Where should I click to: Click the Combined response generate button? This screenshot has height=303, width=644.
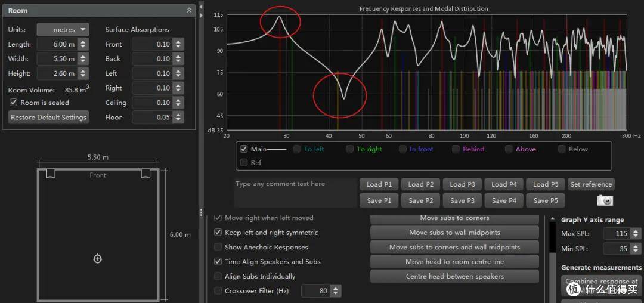(x=601, y=286)
